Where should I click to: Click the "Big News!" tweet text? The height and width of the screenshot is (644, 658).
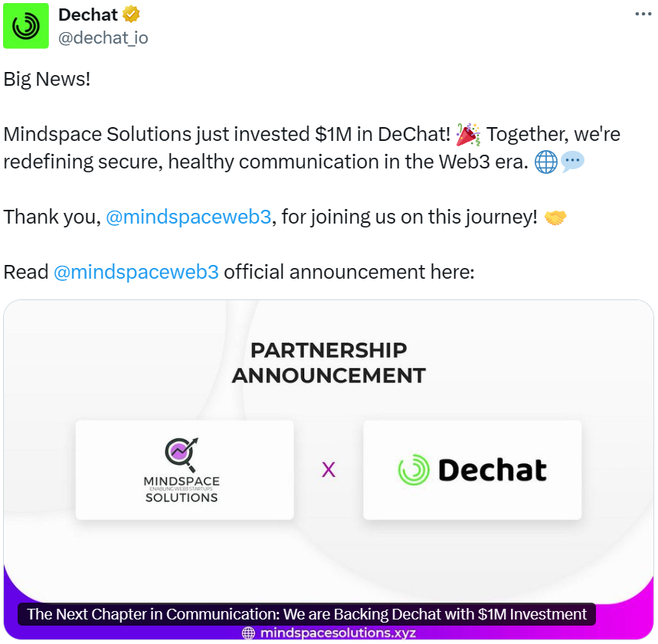pos(47,79)
